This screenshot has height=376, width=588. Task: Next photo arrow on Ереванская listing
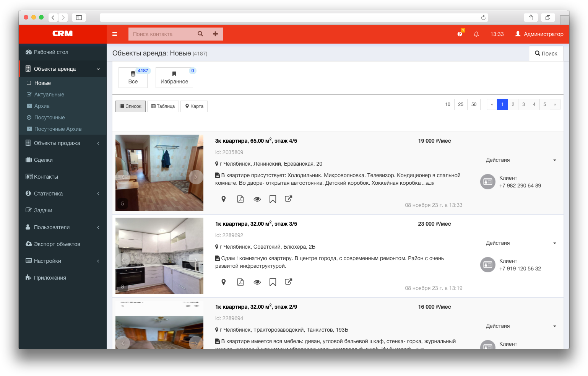196,177
